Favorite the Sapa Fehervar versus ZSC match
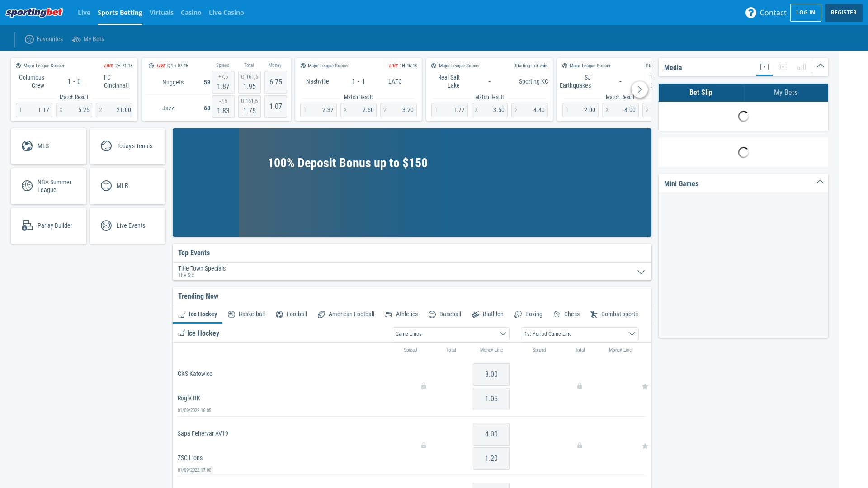 (645, 446)
